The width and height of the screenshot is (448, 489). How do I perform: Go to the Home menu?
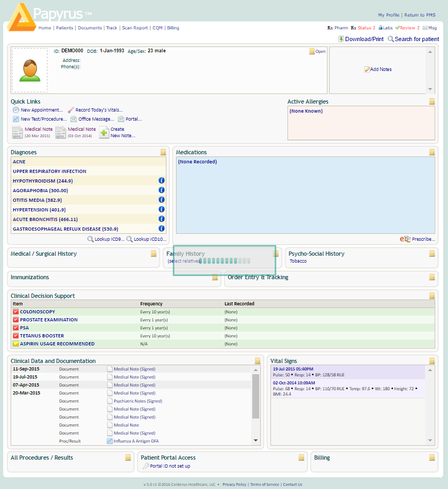[45, 28]
